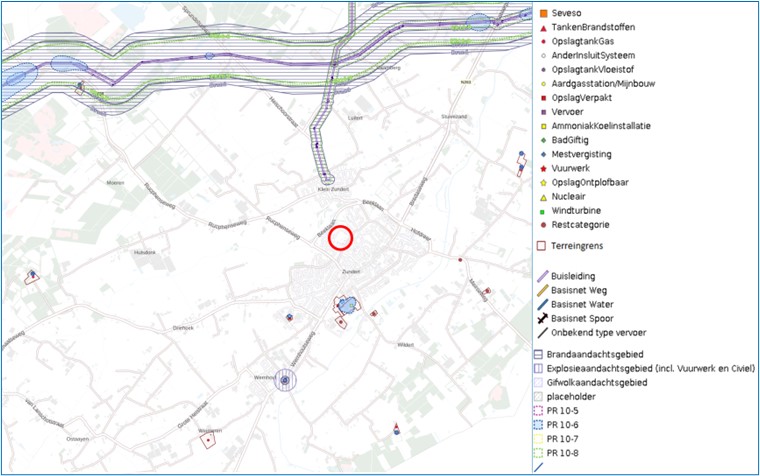Select the Restcategorie legend dot
760x476 pixels.
[543, 225]
